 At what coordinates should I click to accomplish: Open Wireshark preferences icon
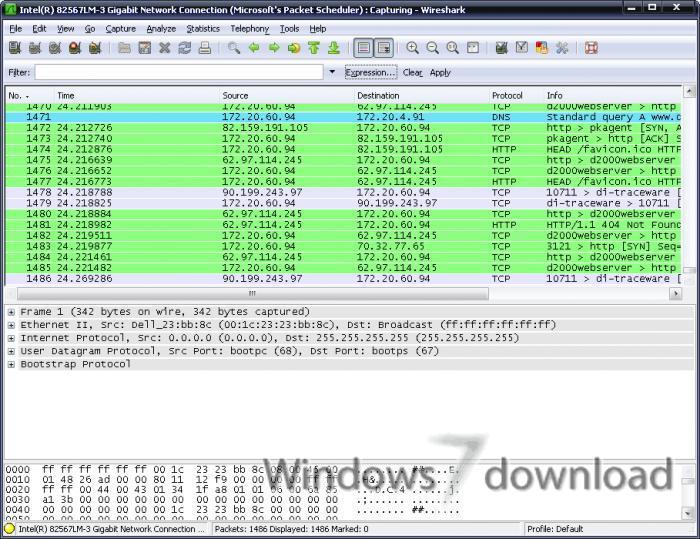click(x=562, y=48)
